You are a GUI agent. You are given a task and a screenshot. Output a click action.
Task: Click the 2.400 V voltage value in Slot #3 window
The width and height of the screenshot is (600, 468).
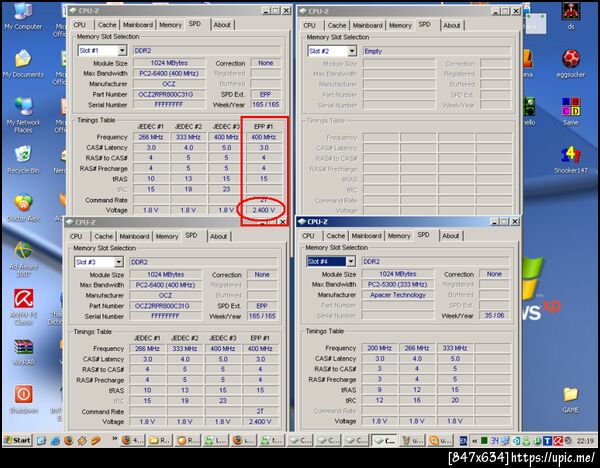point(260,421)
